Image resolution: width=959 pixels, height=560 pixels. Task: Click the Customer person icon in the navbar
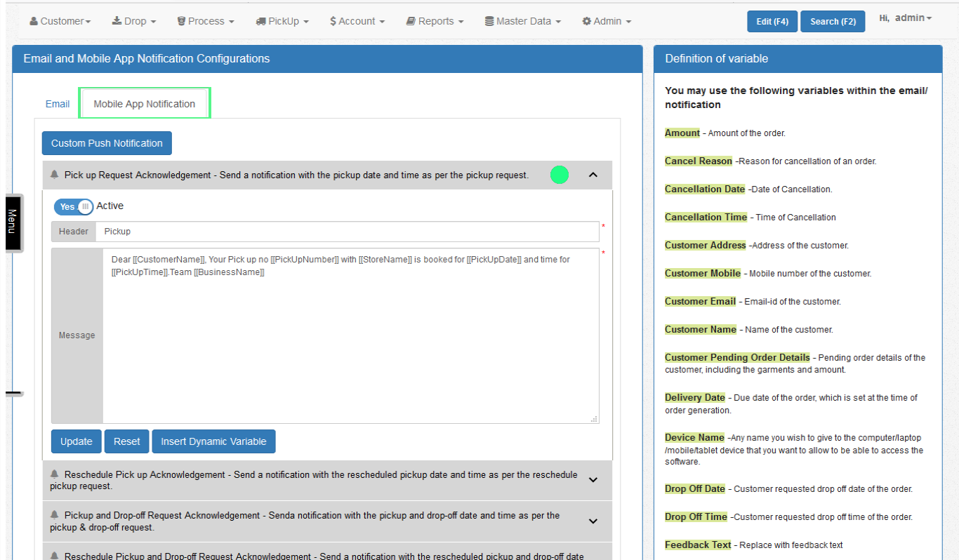click(x=34, y=21)
